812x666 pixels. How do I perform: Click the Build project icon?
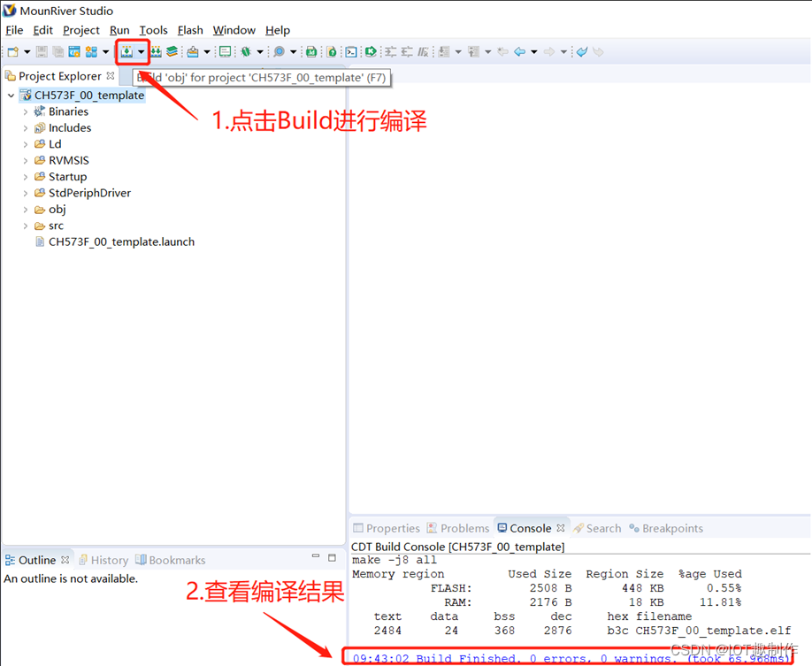pos(126,52)
